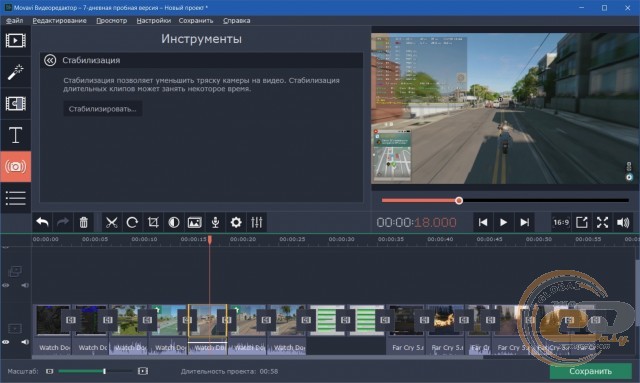Jump to next frame
This screenshot has width=640, height=383.
[524, 223]
